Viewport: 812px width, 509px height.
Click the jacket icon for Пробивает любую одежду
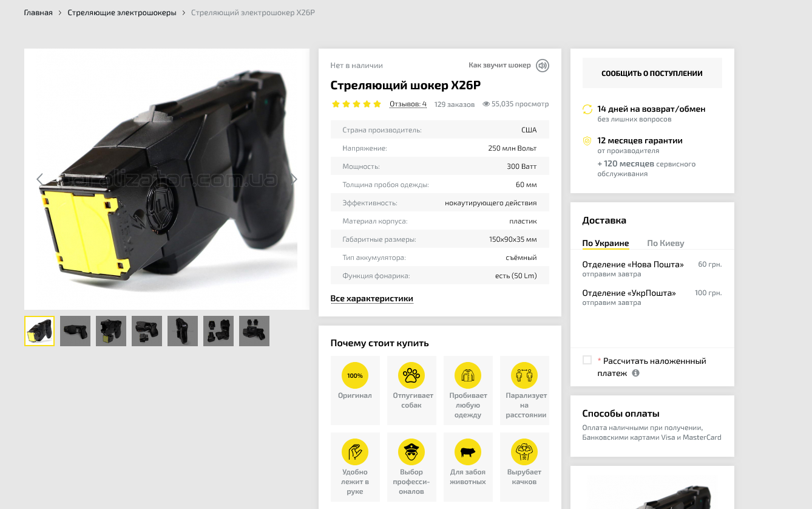click(x=468, y=375)
